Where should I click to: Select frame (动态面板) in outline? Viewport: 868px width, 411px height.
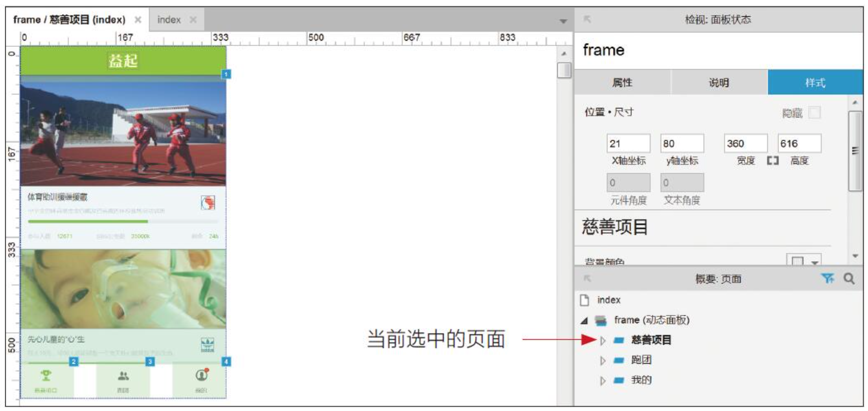(651, 320)
